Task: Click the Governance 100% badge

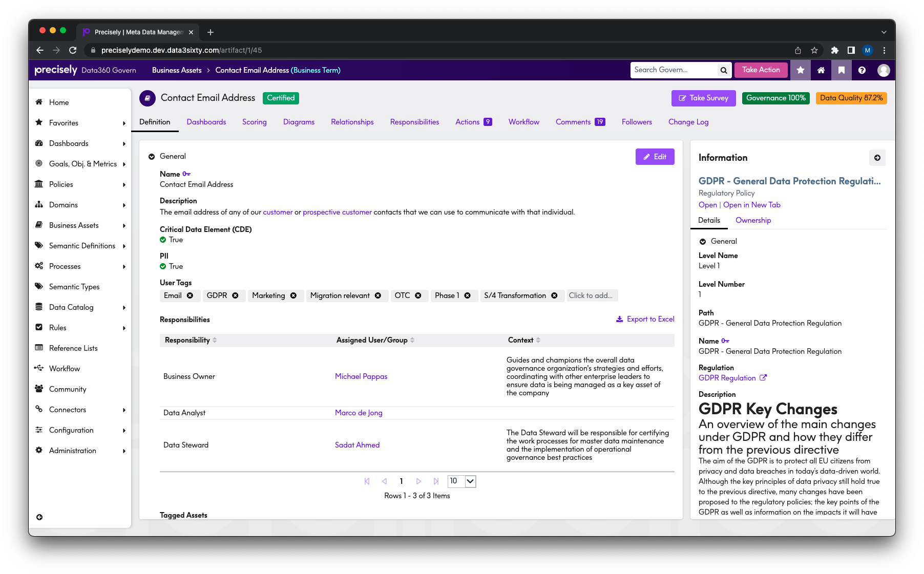Action: (x=775, y=98)
